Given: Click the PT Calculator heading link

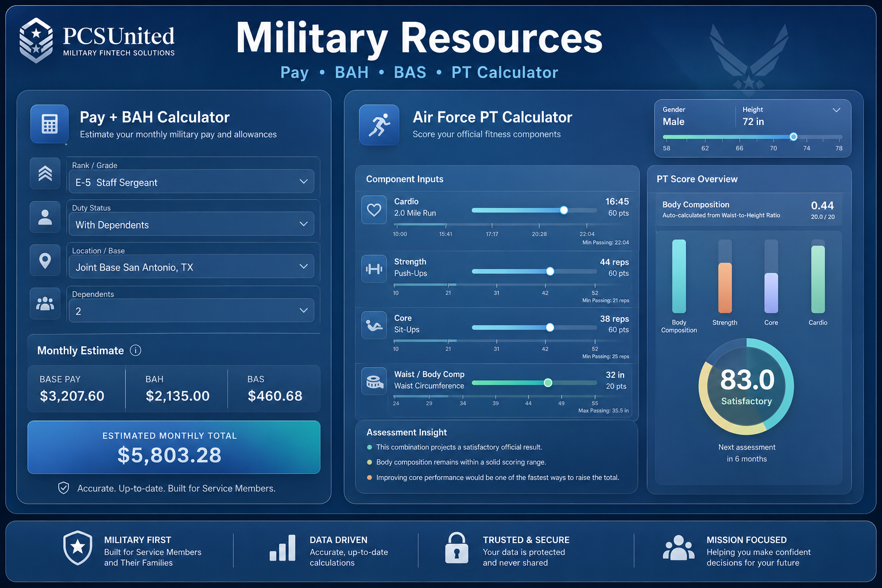Looking at the screenshot, I should tap(505, 72).
